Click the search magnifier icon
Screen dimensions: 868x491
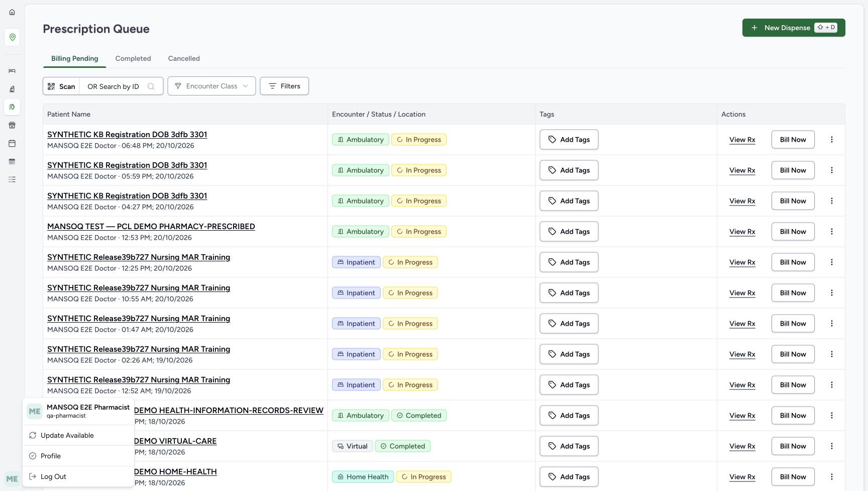tap(151, 86)
